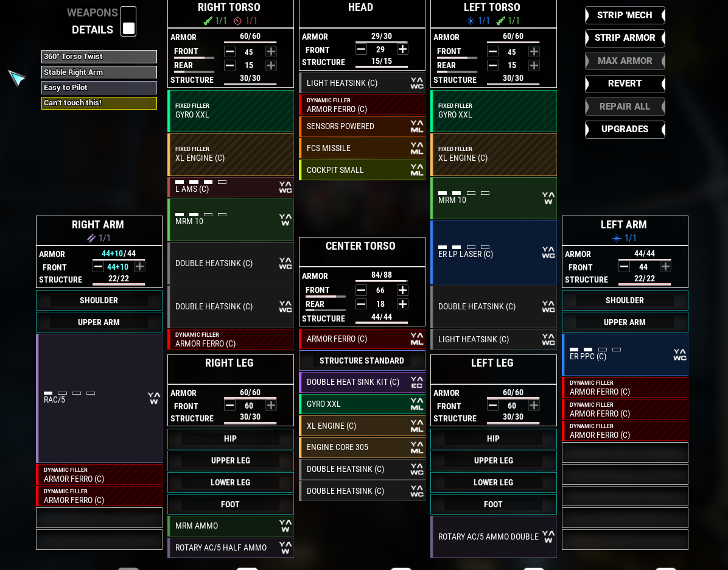728x570 pixels.
Task: Click the Right Torso red AMS hardpoint icon
Action: click(x=238, y=21)
